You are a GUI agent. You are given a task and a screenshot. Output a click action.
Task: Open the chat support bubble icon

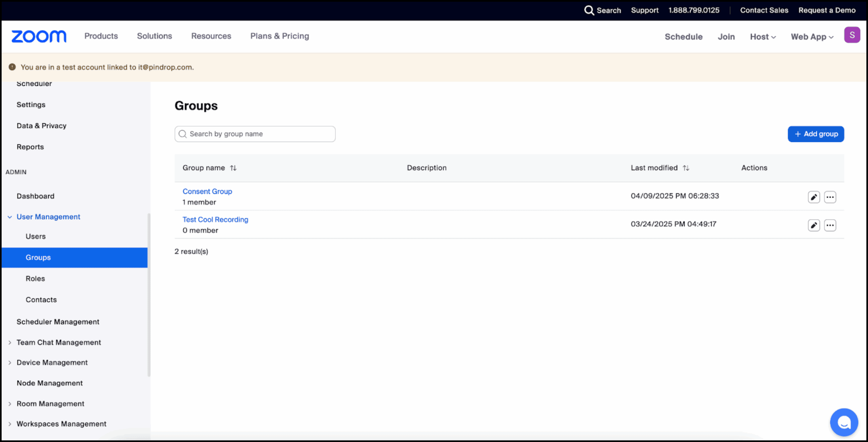[844, 422]
